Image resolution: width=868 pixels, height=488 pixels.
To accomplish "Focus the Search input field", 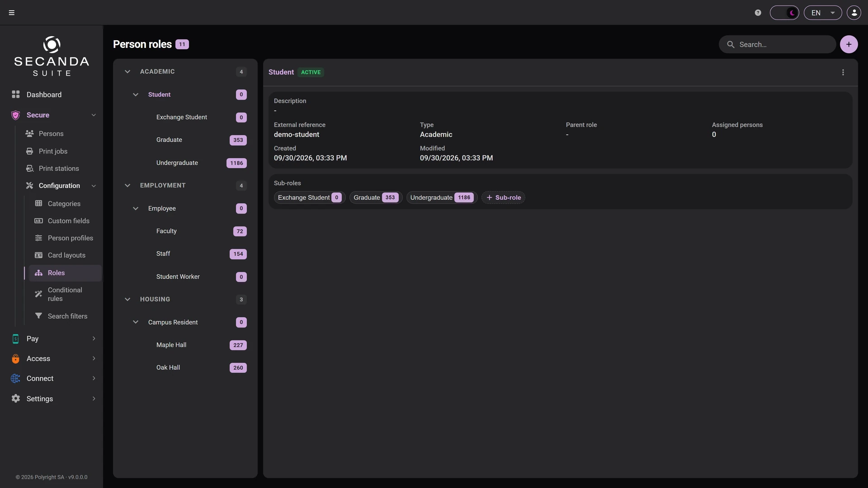I will tap(778, 44).
